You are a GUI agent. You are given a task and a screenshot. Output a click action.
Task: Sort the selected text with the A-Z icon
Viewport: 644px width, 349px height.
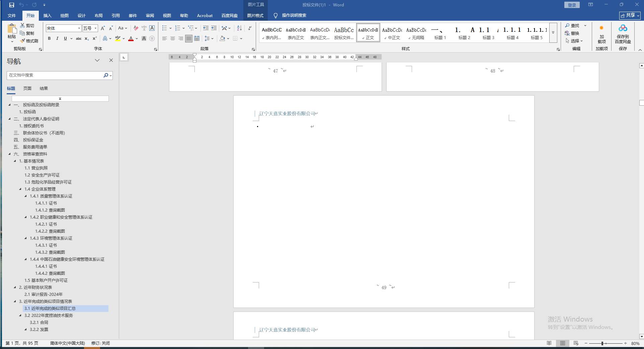(x=239, y=28)
